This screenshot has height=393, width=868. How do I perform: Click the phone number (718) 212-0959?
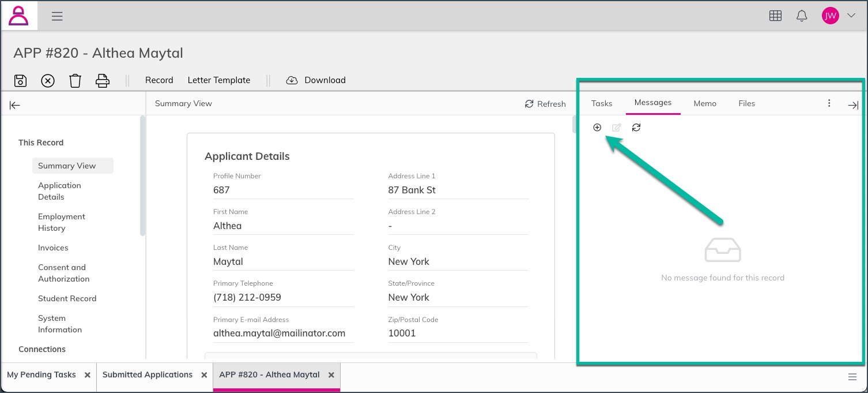click(247, 297)
